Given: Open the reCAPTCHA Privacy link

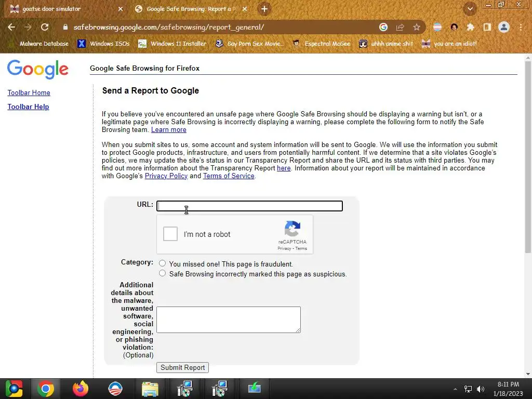Looking at the screenshot, I should point(284,248).
